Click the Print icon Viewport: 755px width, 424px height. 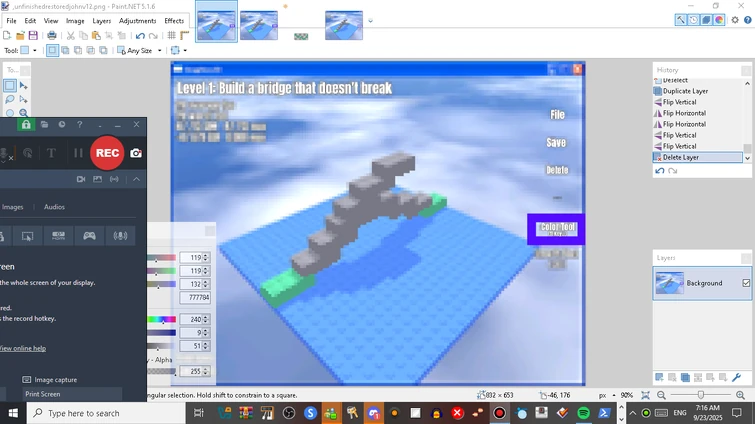[x=52, y=35]
